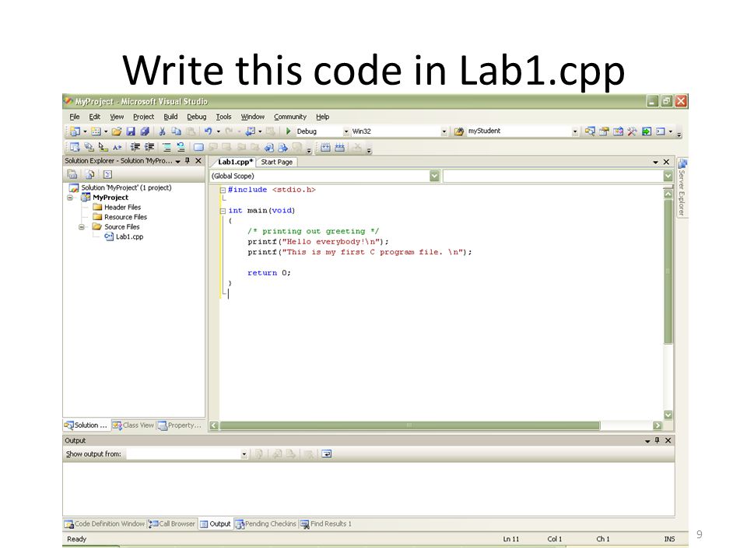Open the Debug menu
Screen dimensions: 747x560
click(x=197, y=117)
